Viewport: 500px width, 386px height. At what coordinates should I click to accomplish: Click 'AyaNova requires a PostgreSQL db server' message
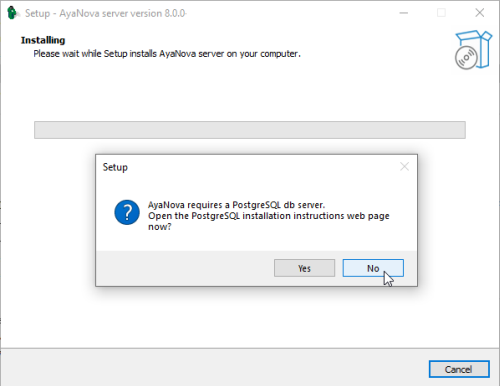[x=236, y=204]
